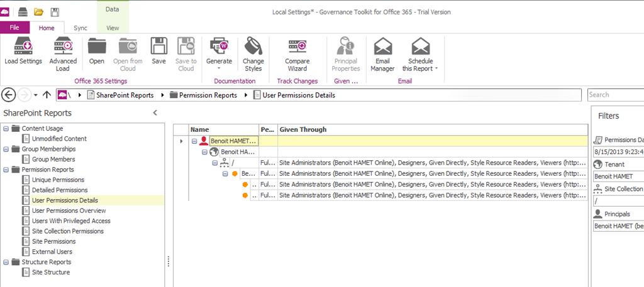Open the File tab
Image resolution: width=644 pixels, height=287 pixels.
coord(14,28)
